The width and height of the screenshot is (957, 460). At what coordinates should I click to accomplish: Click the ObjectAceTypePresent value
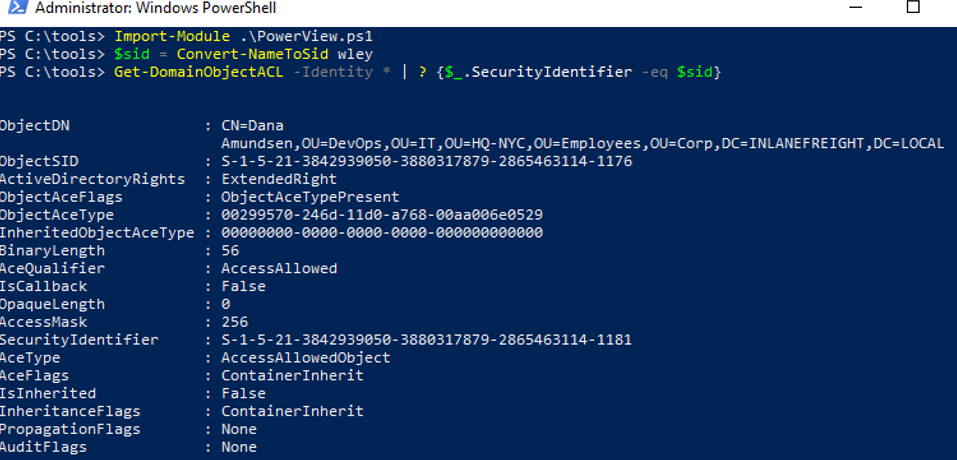pyautogui.click(x=310, y=197)
